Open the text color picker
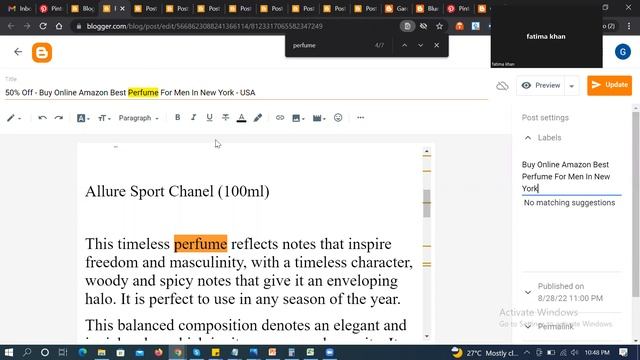Screen dimensions: 640x360 coord(242,118)
